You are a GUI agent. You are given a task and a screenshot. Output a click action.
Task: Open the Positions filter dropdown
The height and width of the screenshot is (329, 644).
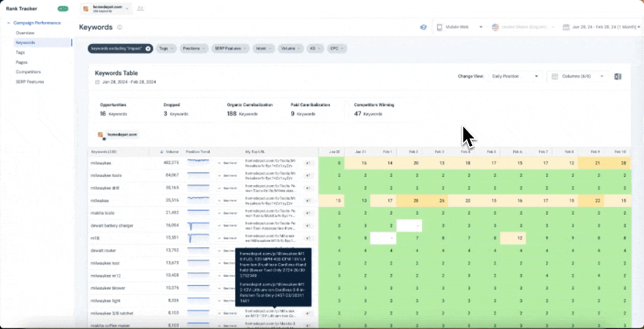click(194, 49)
